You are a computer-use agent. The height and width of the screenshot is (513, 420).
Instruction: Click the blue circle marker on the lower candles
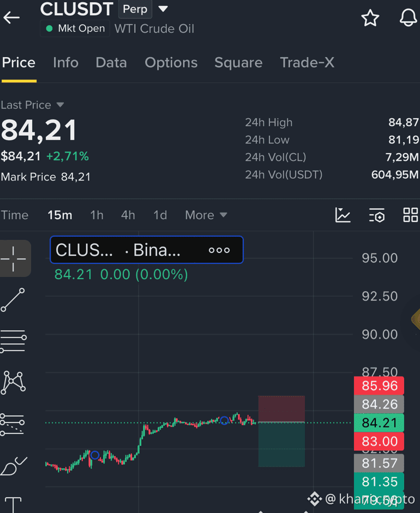click(x=94, y=455)
